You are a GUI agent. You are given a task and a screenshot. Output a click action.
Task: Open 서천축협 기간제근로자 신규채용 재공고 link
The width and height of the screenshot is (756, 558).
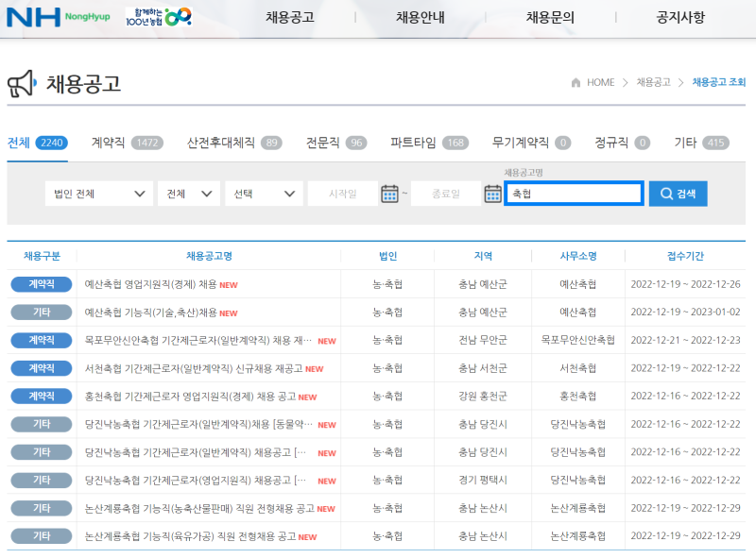(x=194, y=368)
